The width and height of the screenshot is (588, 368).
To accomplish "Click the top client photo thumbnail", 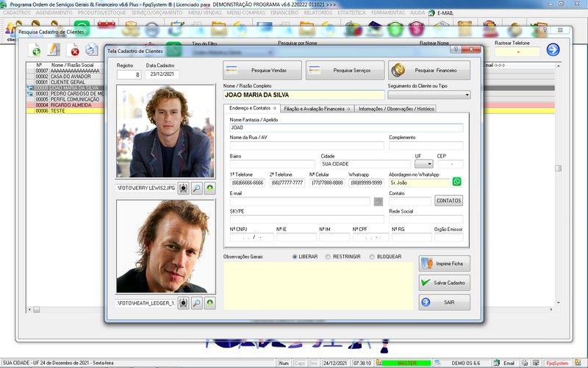I will (x=165, y=131).
